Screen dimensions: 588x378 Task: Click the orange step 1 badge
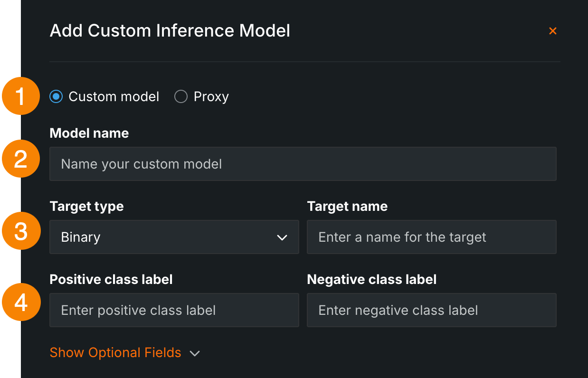(21, 96)
